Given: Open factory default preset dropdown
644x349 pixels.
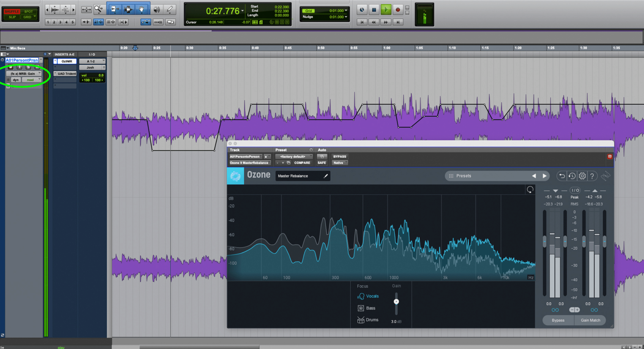Looking at the screenshot, I should pyautogui.click(x=294, y=157).
